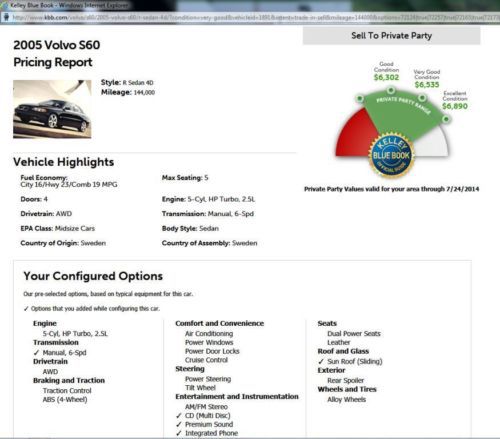
Task: Toggle the Integrated Phone checkmark
Action: [x=179, y=433]
